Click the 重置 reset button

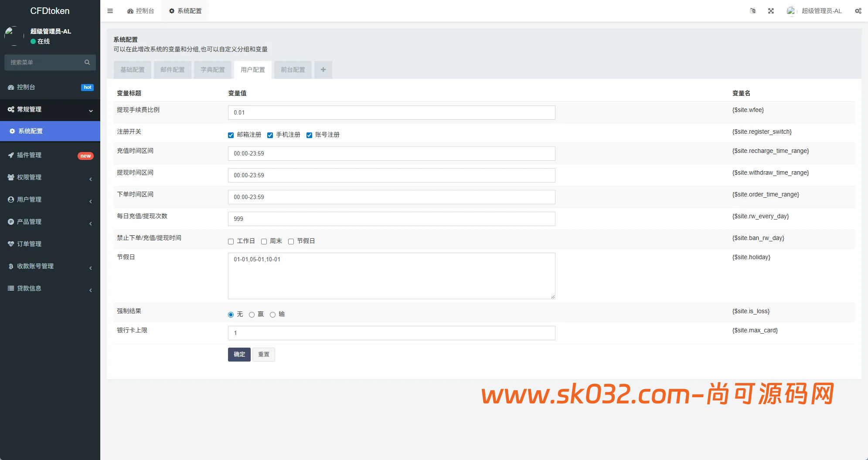coord(264,355)
